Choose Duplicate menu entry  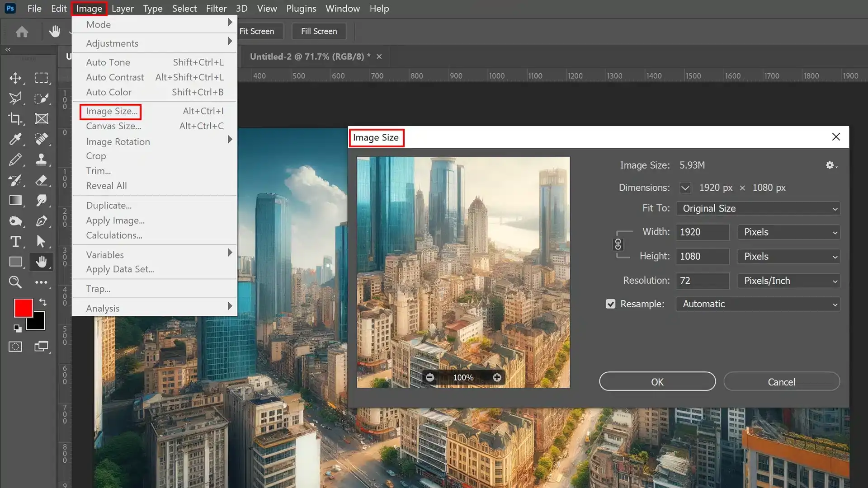[x=155, y=205]
